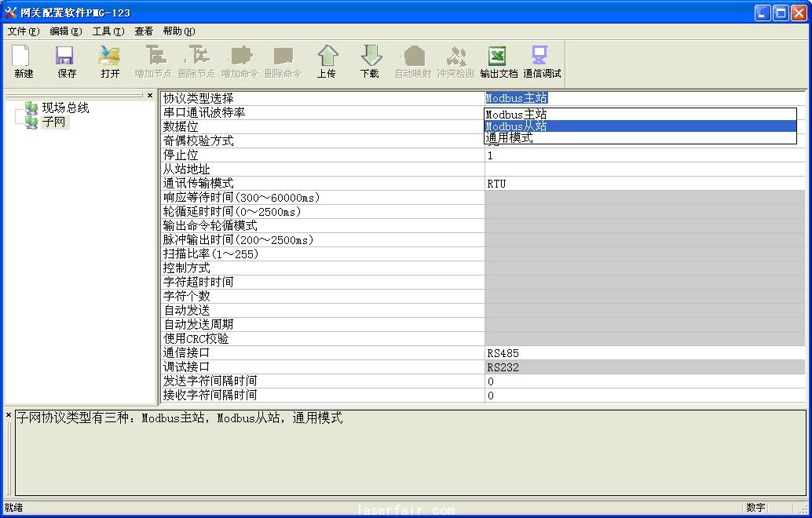812x518 pixels.
Task: Click the 保存 (Save) floppy disk icon
Action: tap(66, 61)
